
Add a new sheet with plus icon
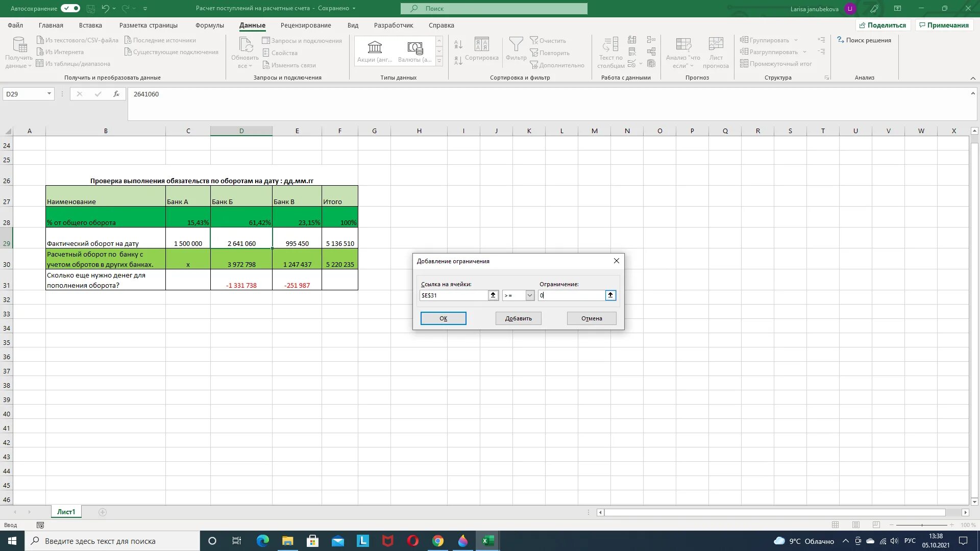click(x=103, y=512)
